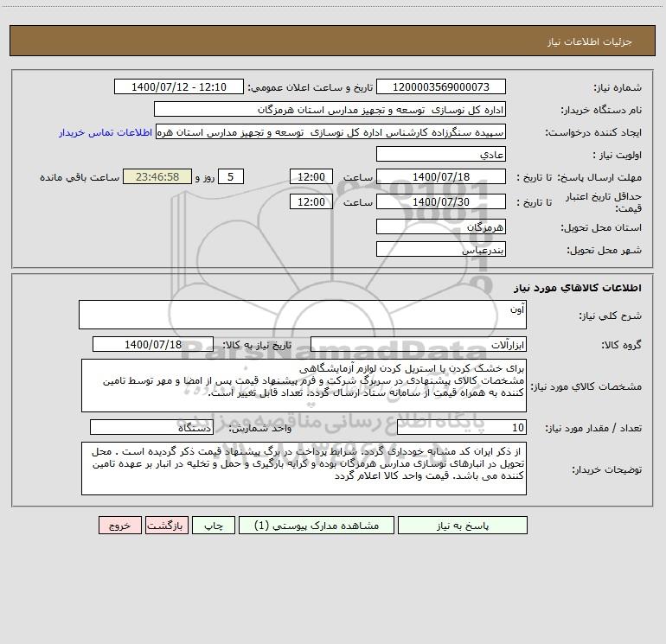Click the اطلاعات کالاهای مورد نیاز section heading

(577, 288)
